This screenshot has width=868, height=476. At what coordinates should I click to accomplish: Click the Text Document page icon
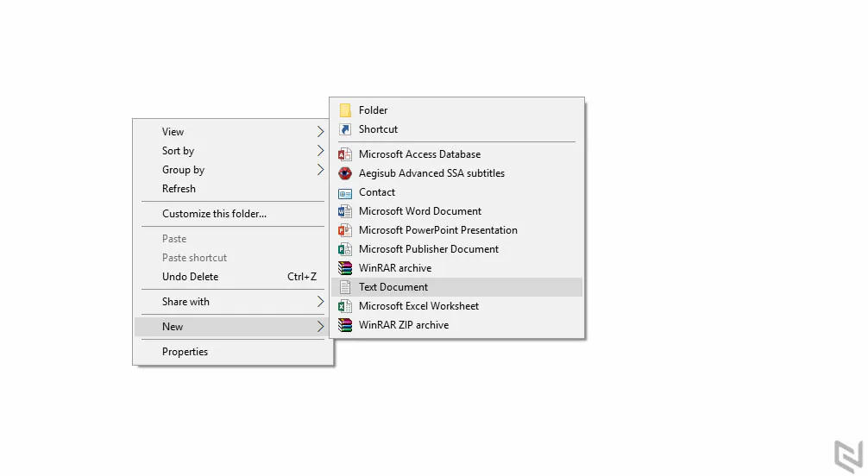pos(345,286)
